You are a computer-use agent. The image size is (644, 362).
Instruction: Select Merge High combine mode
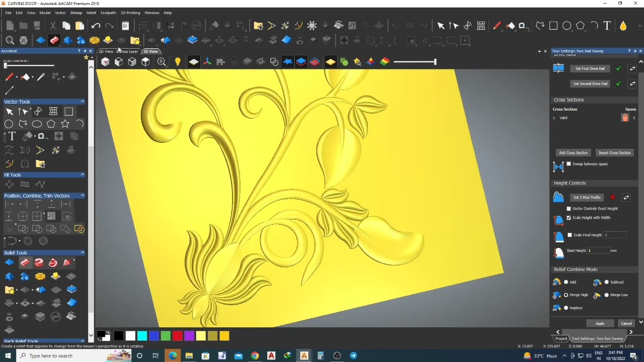click(566, 295)
